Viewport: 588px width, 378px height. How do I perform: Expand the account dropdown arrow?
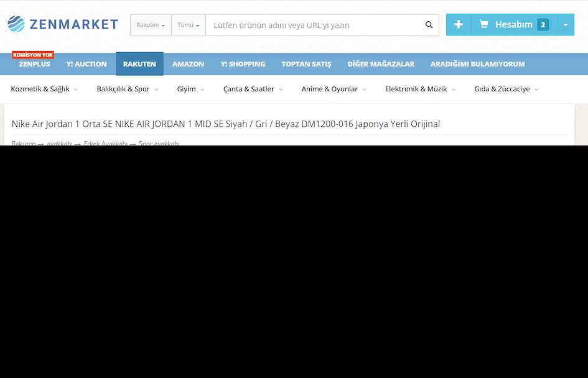pos(566,24)
